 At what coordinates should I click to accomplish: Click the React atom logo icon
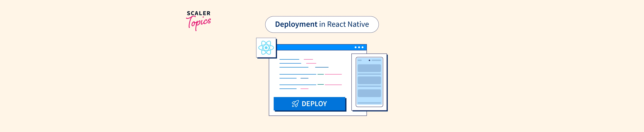pos(266,48)
